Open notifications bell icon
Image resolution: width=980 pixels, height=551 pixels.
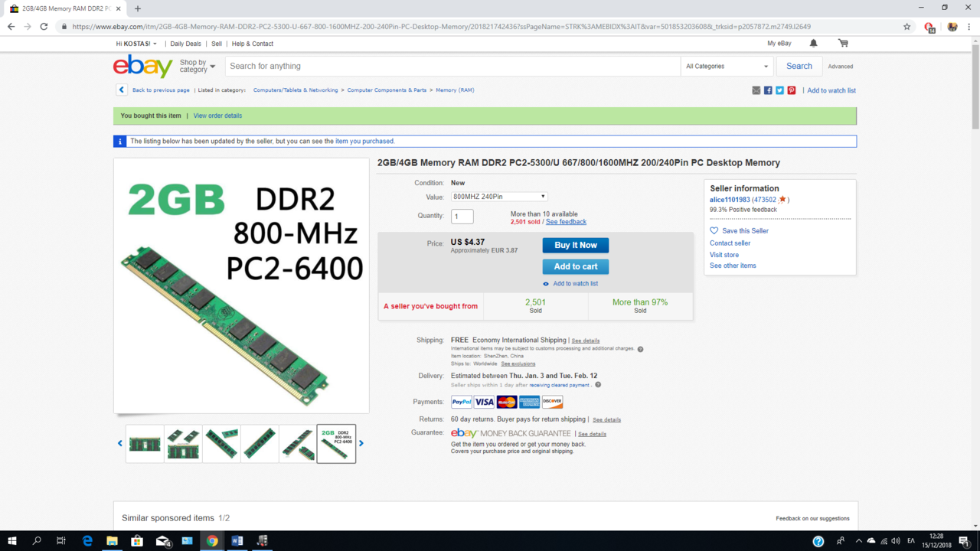[813, 44]
